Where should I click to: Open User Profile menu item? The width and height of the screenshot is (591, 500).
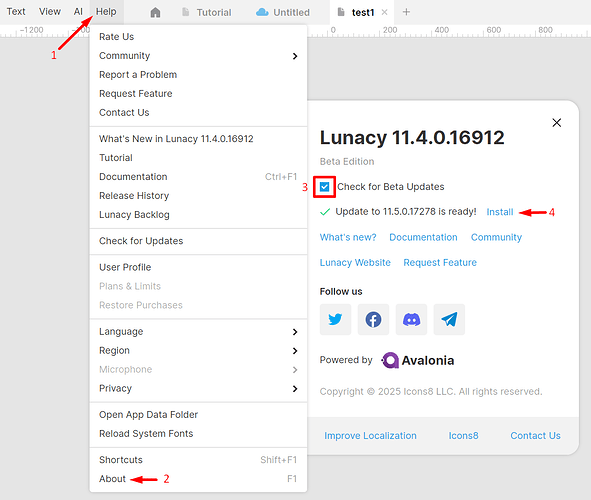pos(198,267)
